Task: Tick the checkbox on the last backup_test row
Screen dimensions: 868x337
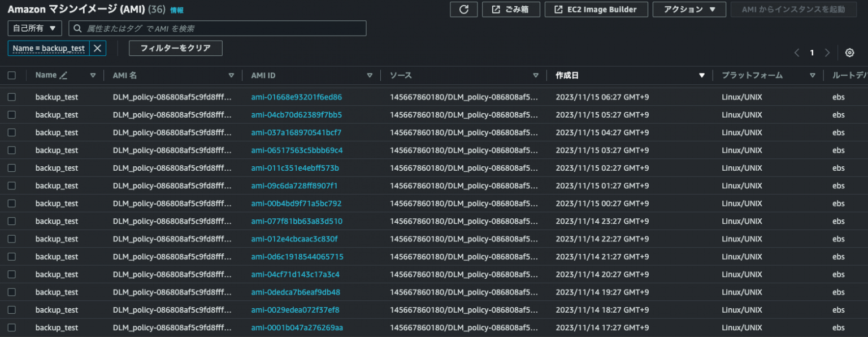Action: pyautogui.click(x=12, y=327)
